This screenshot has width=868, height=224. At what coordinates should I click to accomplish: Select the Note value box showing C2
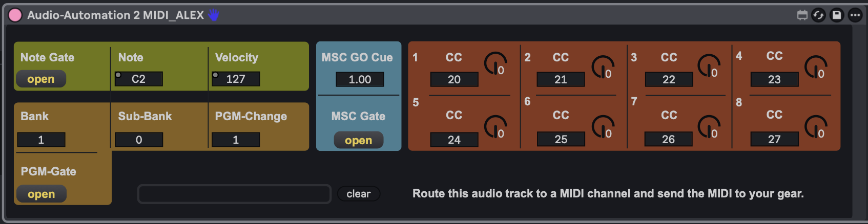(139, 79)
